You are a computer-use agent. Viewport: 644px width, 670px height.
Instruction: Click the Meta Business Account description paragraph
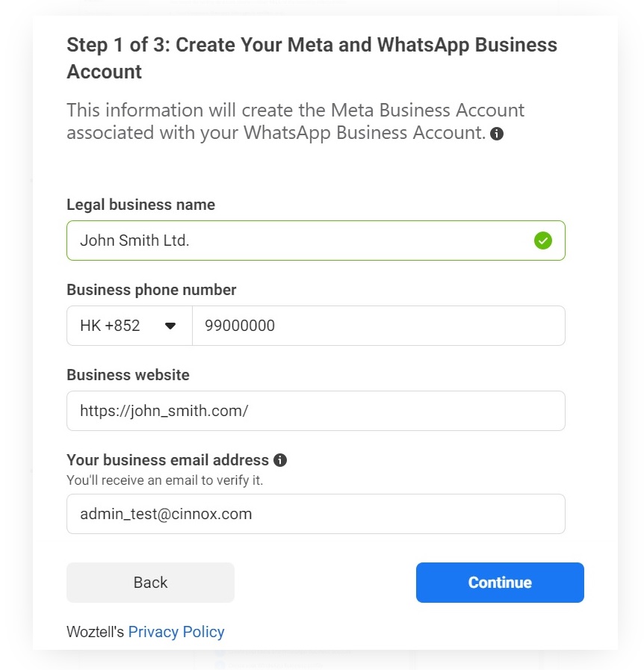click(295, 122)
